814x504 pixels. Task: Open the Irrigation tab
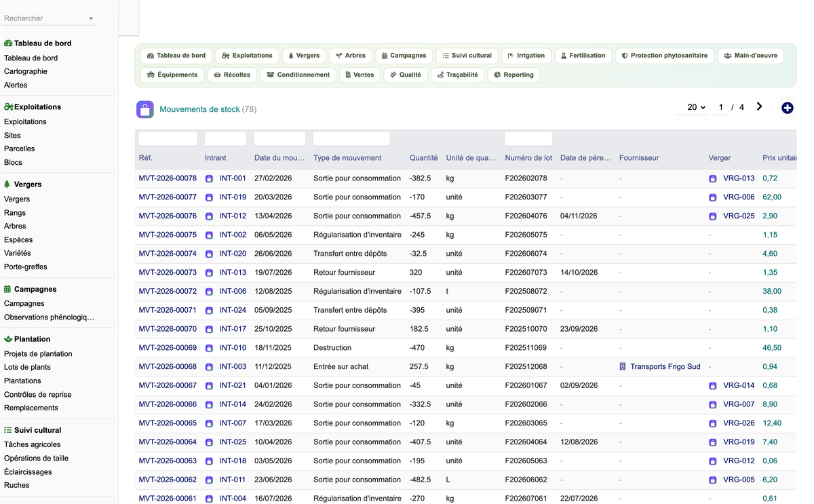tap(526, 56)
